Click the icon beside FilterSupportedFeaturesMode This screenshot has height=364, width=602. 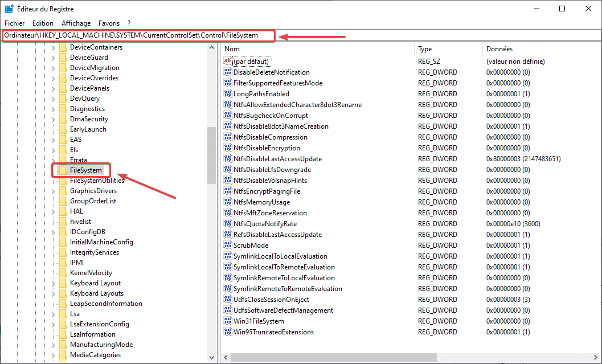(228, 83)
